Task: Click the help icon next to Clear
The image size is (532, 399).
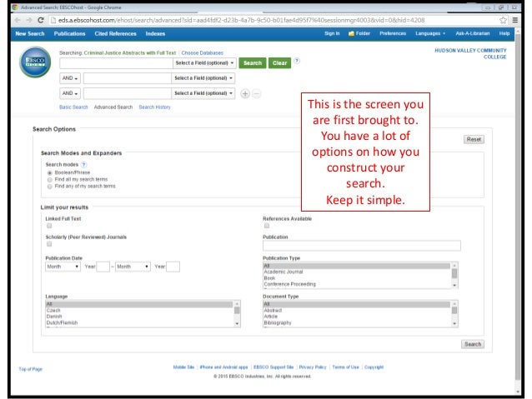Action: (297, 61)
